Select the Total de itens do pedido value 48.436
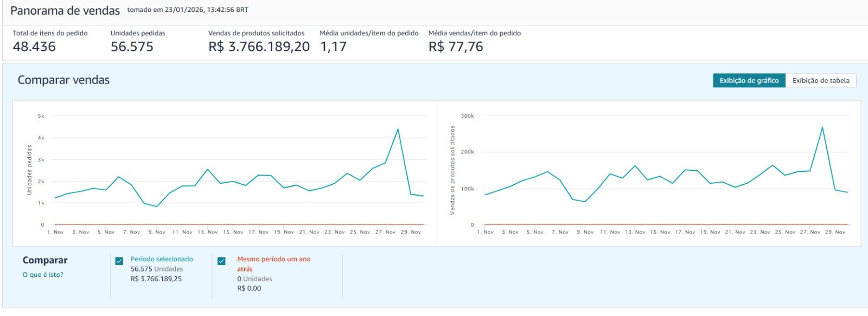 click(x=34, y=47)
